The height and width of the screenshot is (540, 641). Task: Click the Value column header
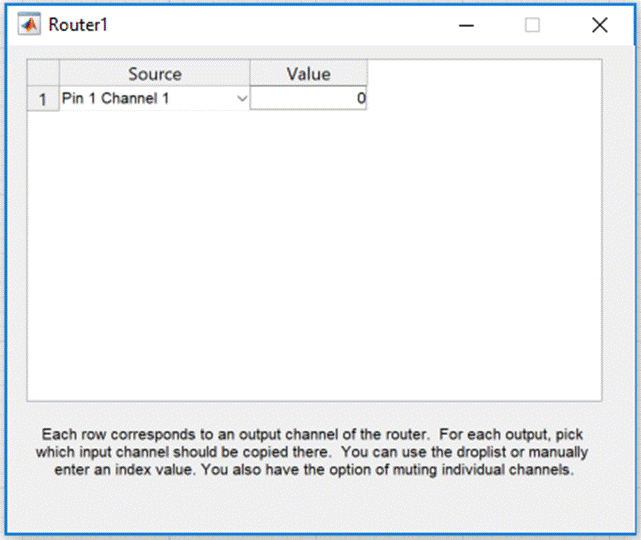tap(308, 74)
